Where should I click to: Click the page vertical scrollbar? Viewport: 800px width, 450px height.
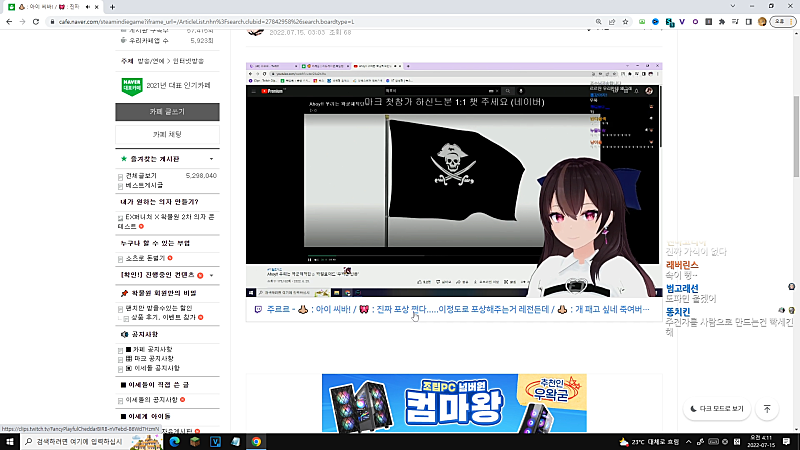[x=796, y=137]
